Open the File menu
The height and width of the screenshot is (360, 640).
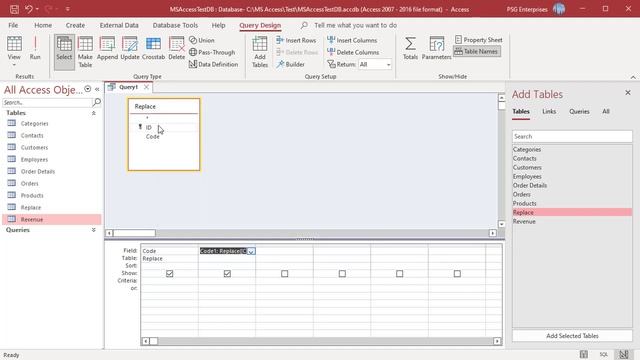click(x=13, y=25)
